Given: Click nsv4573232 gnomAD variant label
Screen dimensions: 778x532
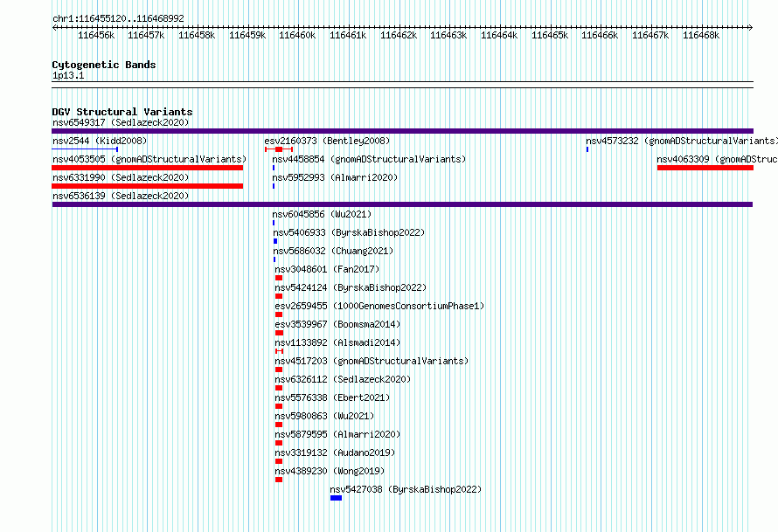Looking at the screenshot, I should (x=681, y=141).
